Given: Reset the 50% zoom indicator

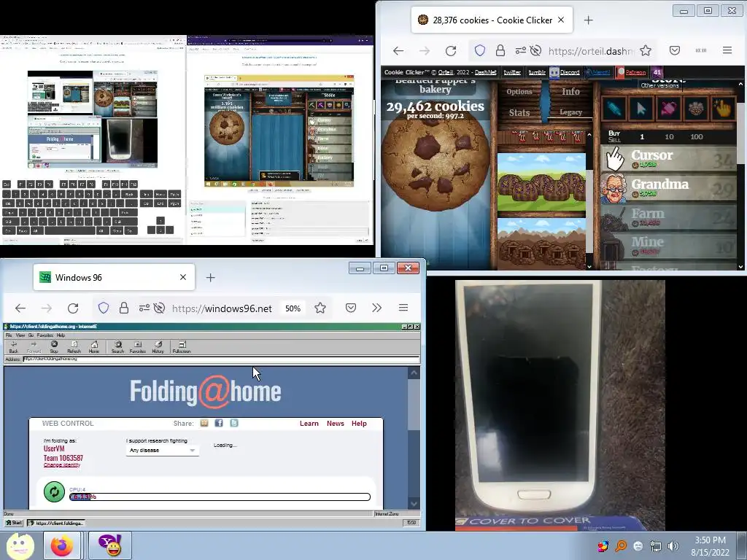Looking at the screenshot, I should [x=293, y=308].
